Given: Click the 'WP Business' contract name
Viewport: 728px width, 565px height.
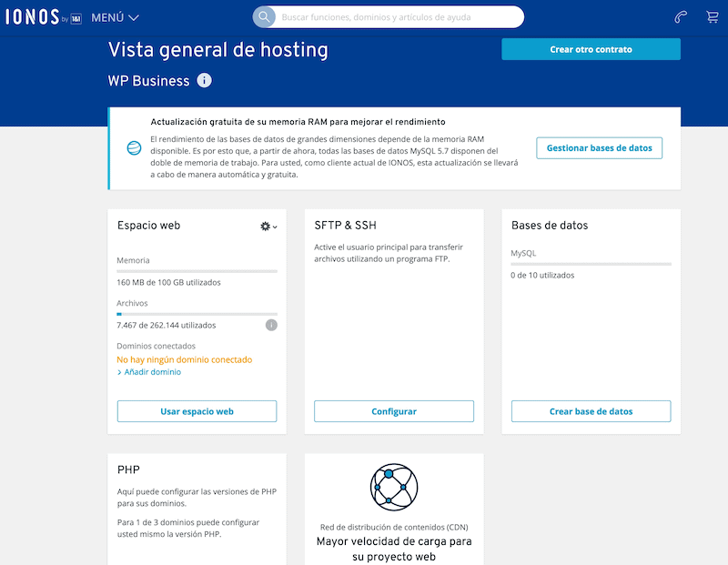Looking at the screenshot, I should click(x=148, y=81).
